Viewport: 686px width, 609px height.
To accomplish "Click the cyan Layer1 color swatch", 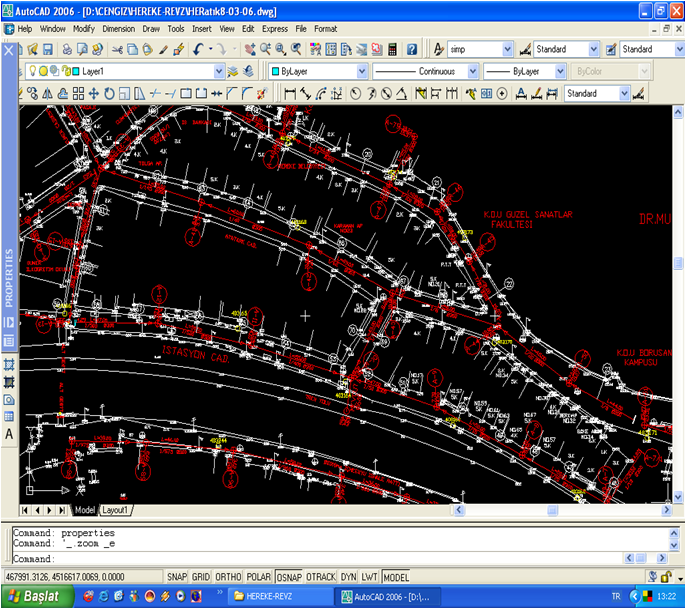I will [76, 71].
